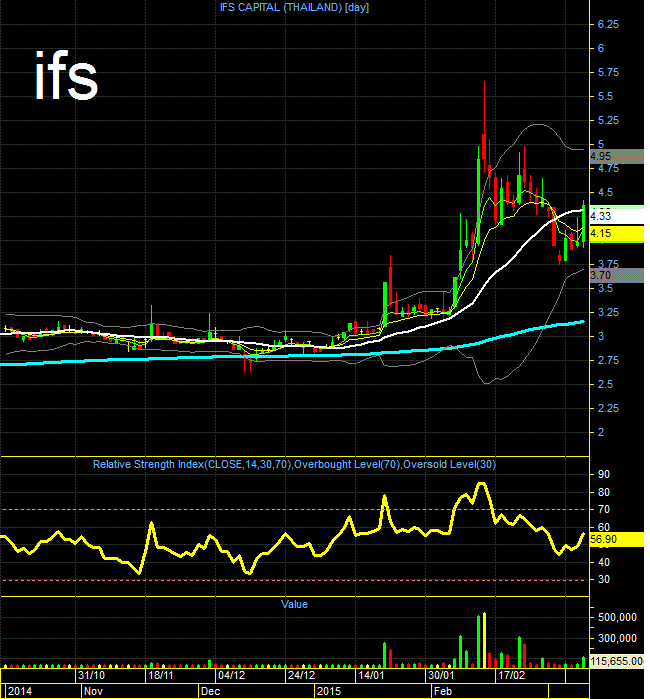
Task: Click the 04/12 date label
Action: 231,675
